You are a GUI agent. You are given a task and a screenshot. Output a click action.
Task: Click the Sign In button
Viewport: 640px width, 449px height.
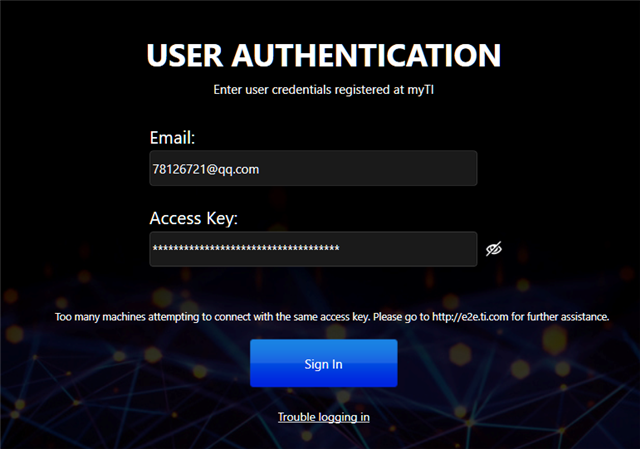coord(324,363)
